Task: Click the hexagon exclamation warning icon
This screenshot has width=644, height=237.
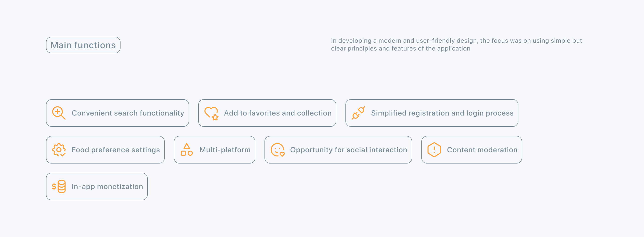Action: [434, 150]
